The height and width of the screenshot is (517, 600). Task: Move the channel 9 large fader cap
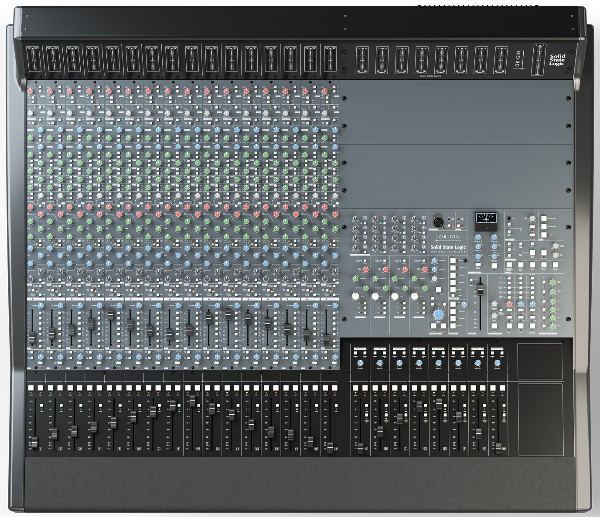coord(192,401)
